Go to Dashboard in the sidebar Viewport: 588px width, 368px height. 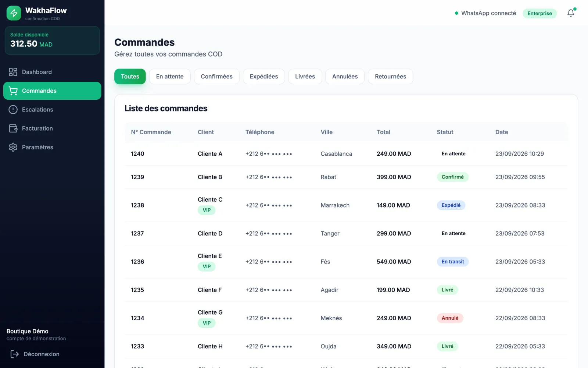click(x=52, y=72)
